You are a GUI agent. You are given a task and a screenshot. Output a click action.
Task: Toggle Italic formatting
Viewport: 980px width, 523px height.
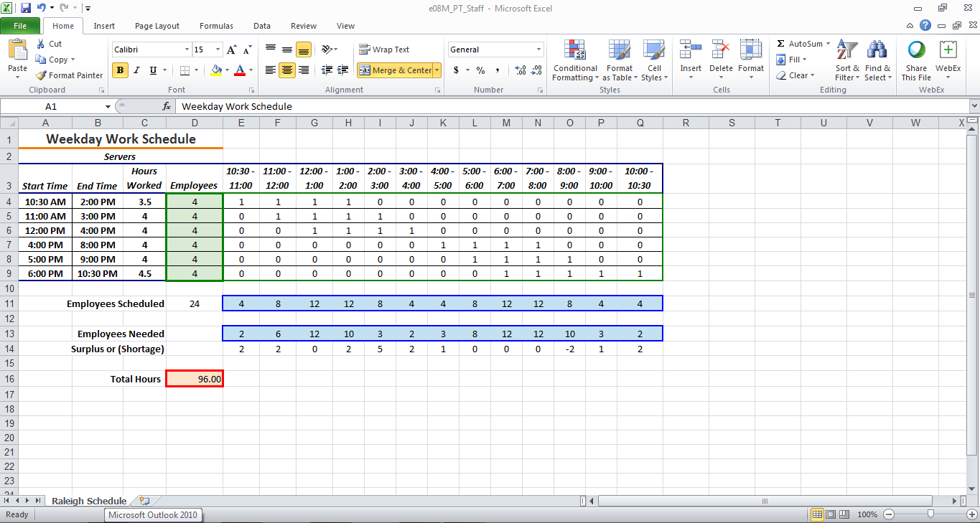136,70
